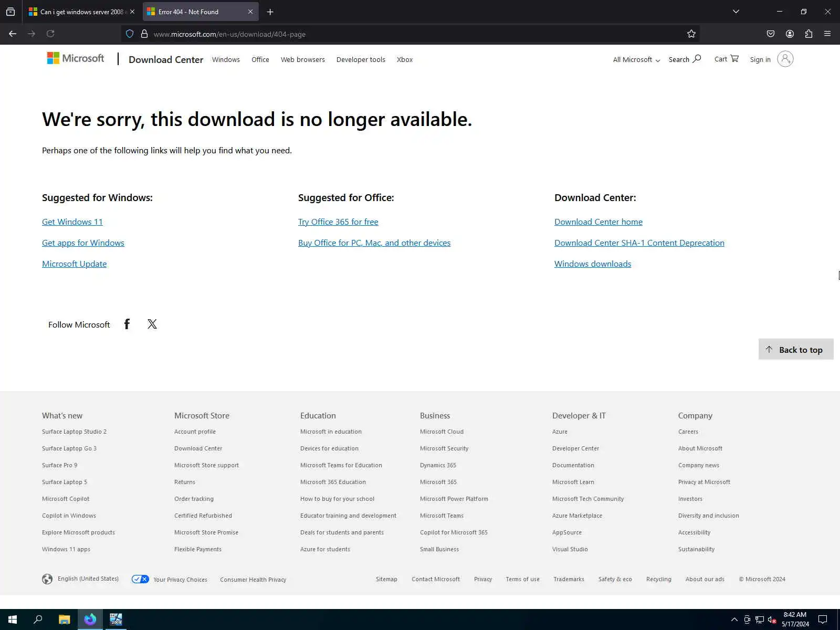The width and height of the screenshot is (840, 630).
Task: Click Try Office 365 for free
Action: [338, 222]
